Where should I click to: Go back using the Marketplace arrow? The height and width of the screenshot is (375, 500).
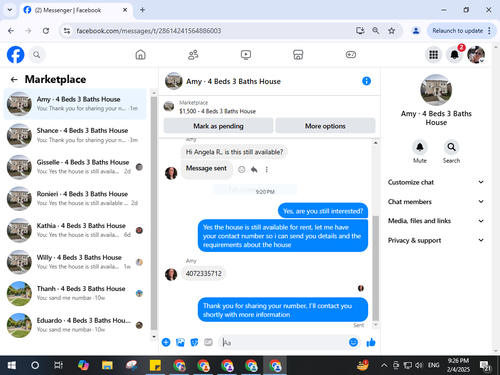(14, 79)
